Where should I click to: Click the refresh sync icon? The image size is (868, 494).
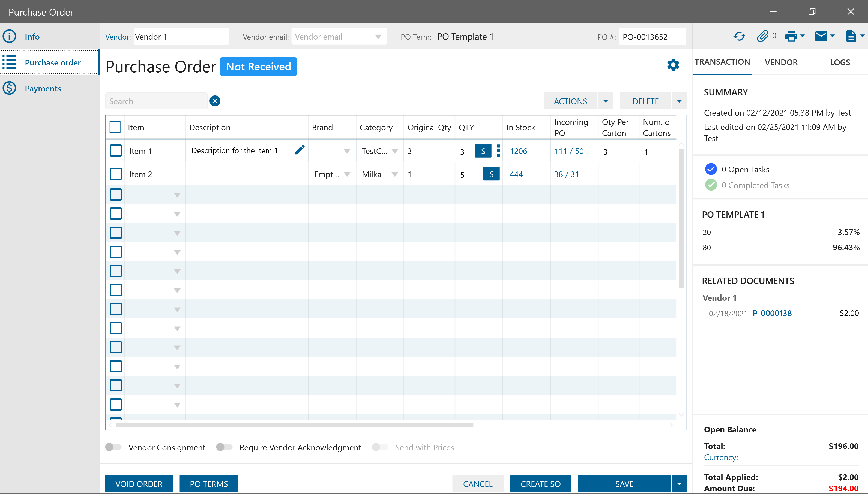739,36
